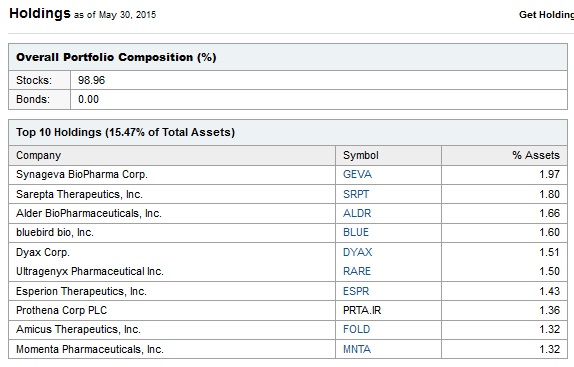
Task: Open the RARE ticker symbol link
Action: point(357,271)
